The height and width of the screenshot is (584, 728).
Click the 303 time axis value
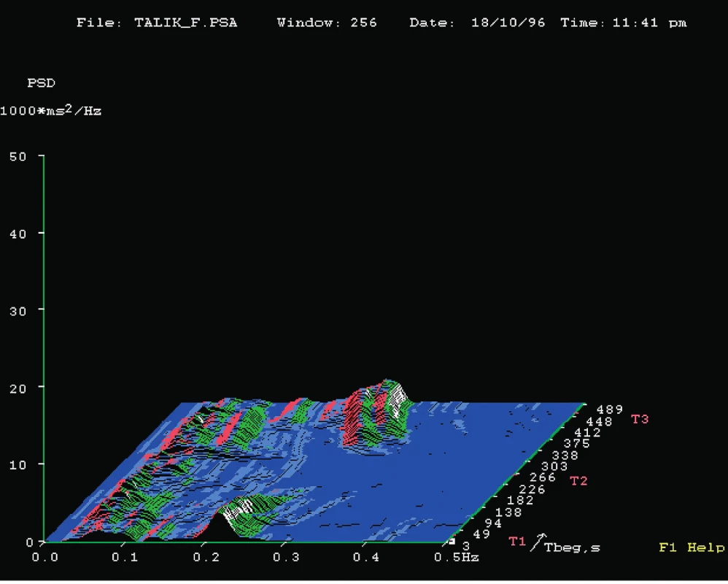[554, 466]
